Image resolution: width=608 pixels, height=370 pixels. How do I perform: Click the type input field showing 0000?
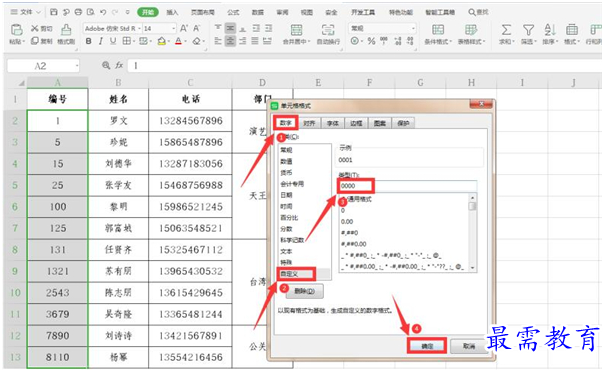point(407,186)
